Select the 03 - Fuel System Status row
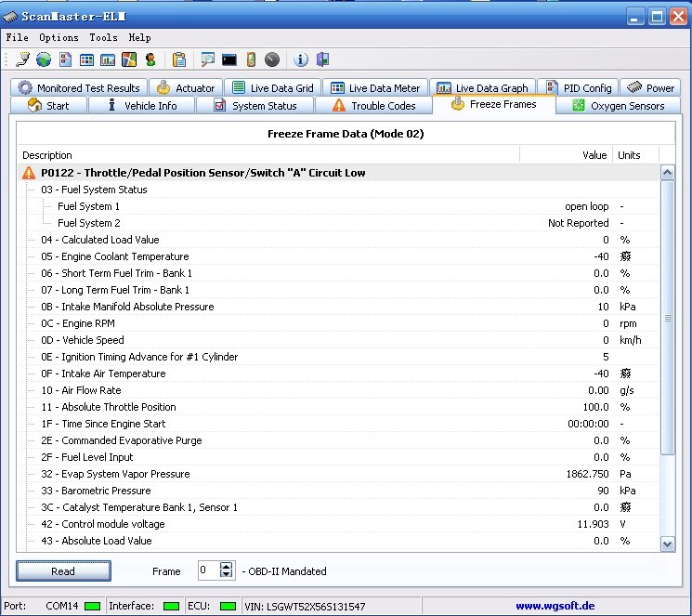692x616 pixels. [339, 190]
